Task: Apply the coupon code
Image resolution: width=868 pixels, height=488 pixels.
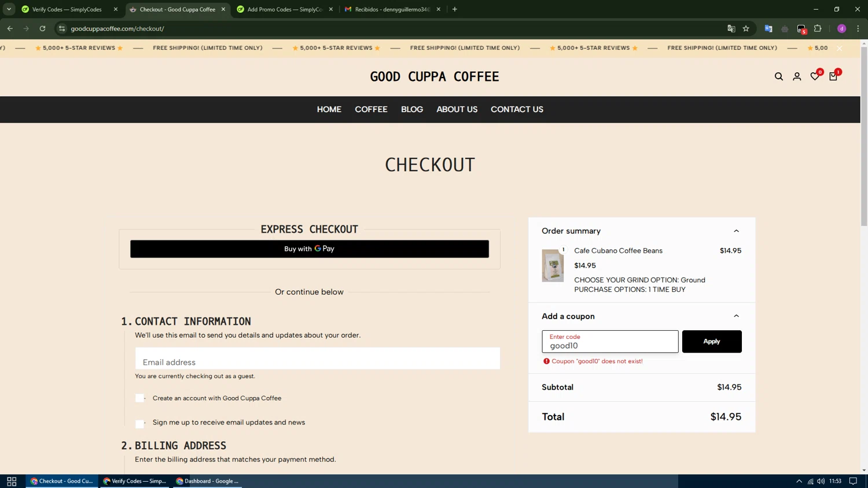Action: pyautogui.click(x=712, y=342)
